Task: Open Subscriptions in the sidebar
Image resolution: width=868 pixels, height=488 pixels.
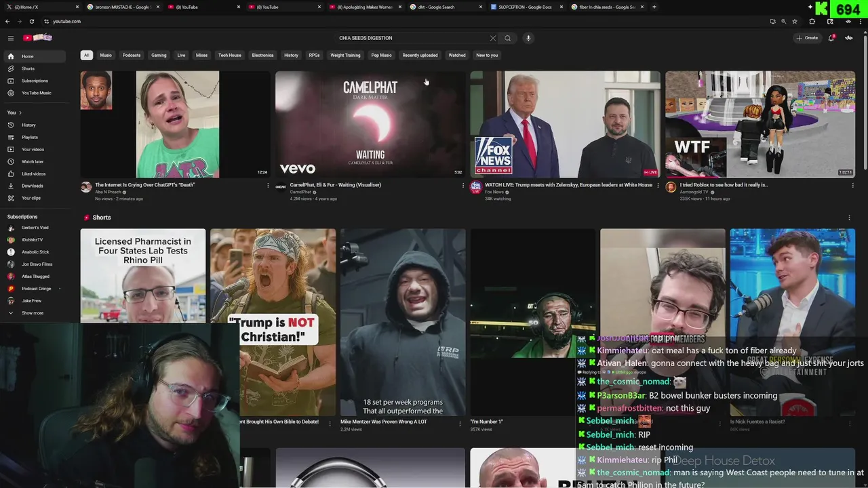Action: [34, 81]
